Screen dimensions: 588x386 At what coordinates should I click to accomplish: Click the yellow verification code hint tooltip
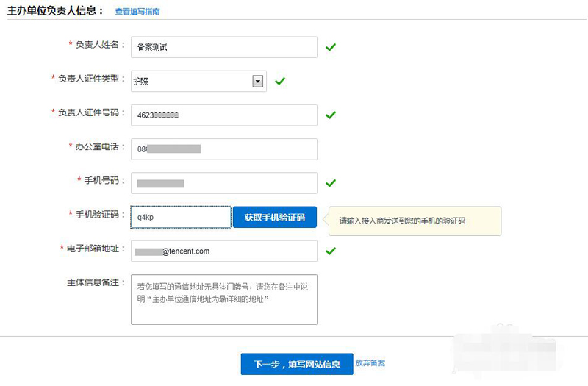point(415,221)
